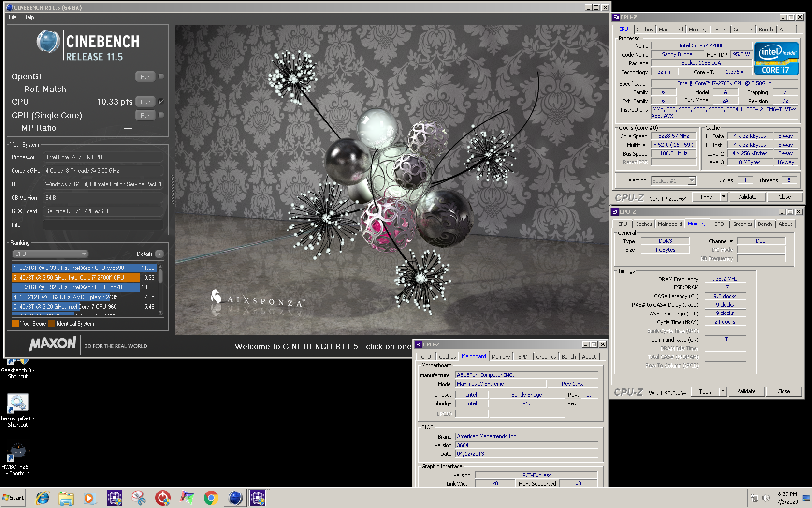Toggle the CPU (Single Core) test checkbox
The image size is (812, 508).
click(x=161, y=115)
